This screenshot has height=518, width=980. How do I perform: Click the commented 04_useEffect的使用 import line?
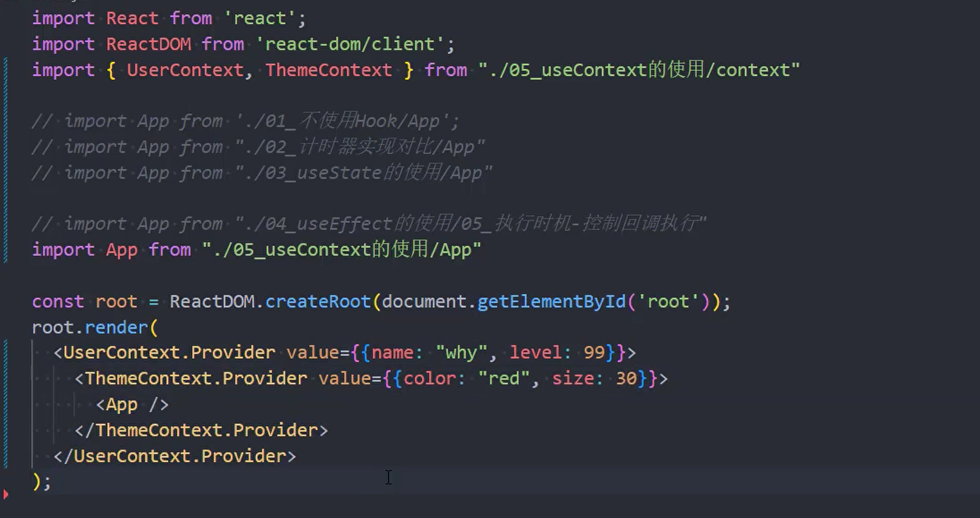369,223
